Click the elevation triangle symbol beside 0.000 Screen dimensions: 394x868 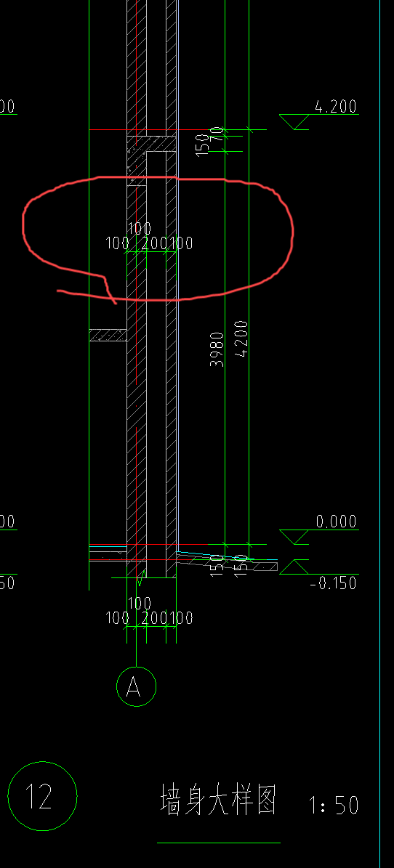pos(294,537)
